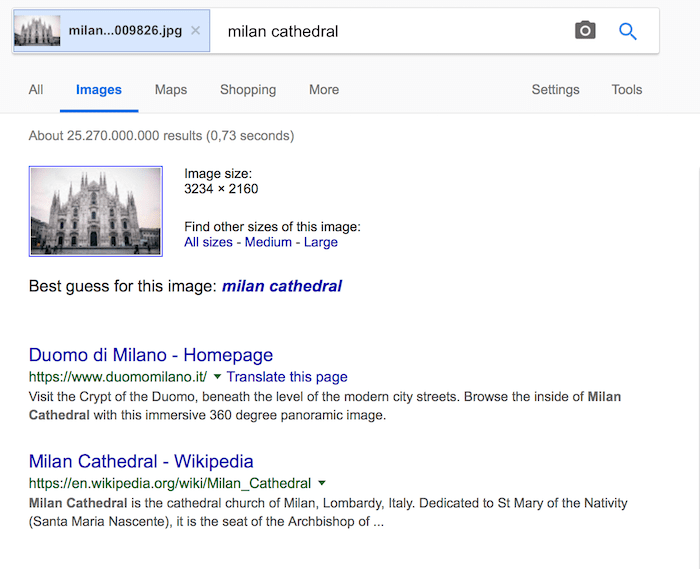Click the best guess milan cathedral link
Viewport: 700px width, 569px height.
(282, 286)
